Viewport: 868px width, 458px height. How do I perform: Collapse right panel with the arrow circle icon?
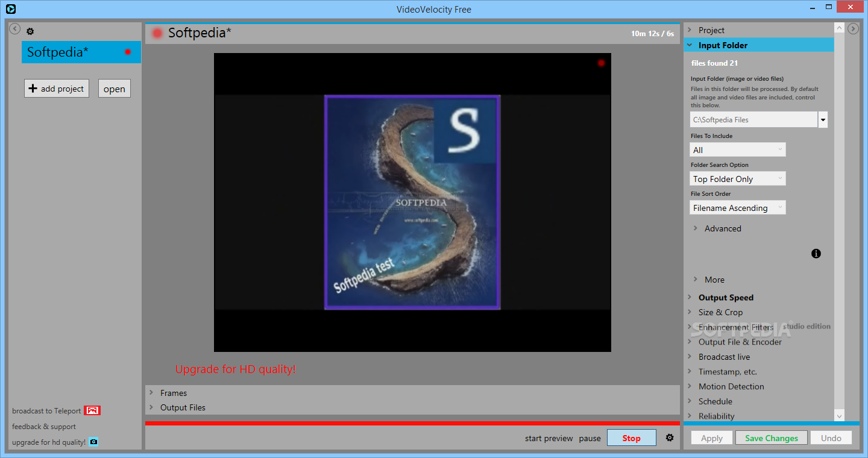click(x=853, y=29)
